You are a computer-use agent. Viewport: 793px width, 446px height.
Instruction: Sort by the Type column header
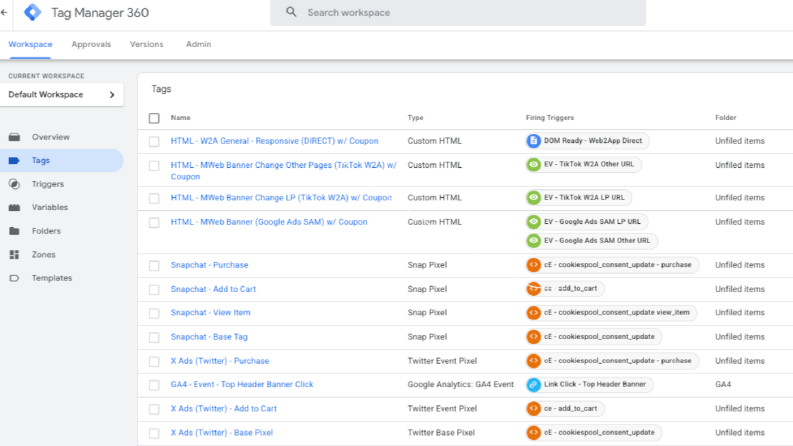pyautogui.click(x=415, y=117)
